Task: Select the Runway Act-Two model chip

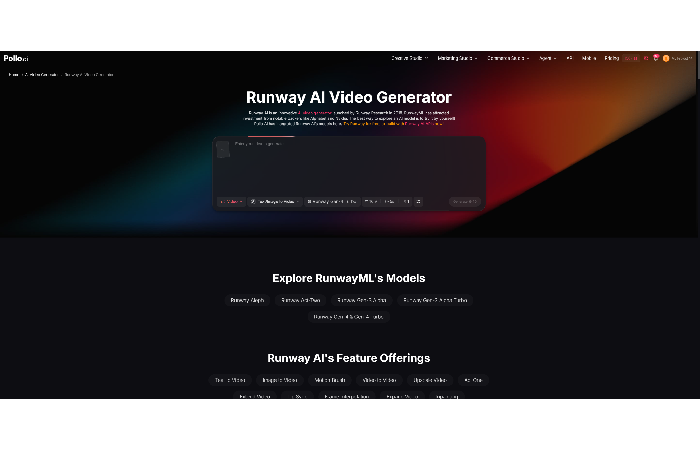Action: coord(300,300)
